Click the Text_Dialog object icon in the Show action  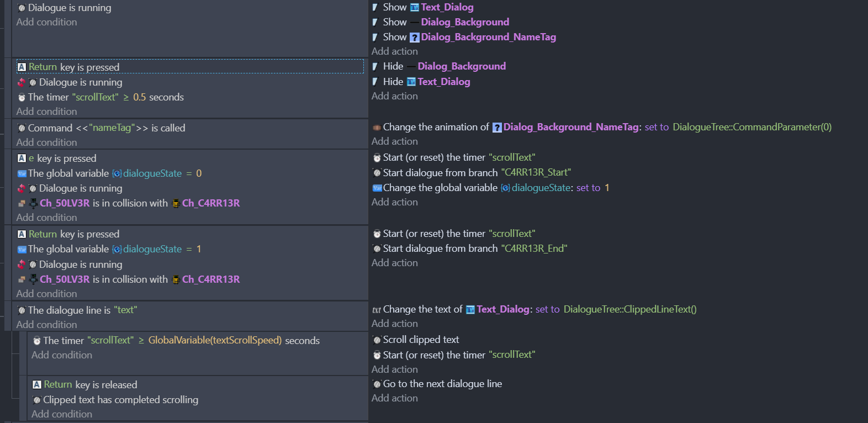coord(414,8)
